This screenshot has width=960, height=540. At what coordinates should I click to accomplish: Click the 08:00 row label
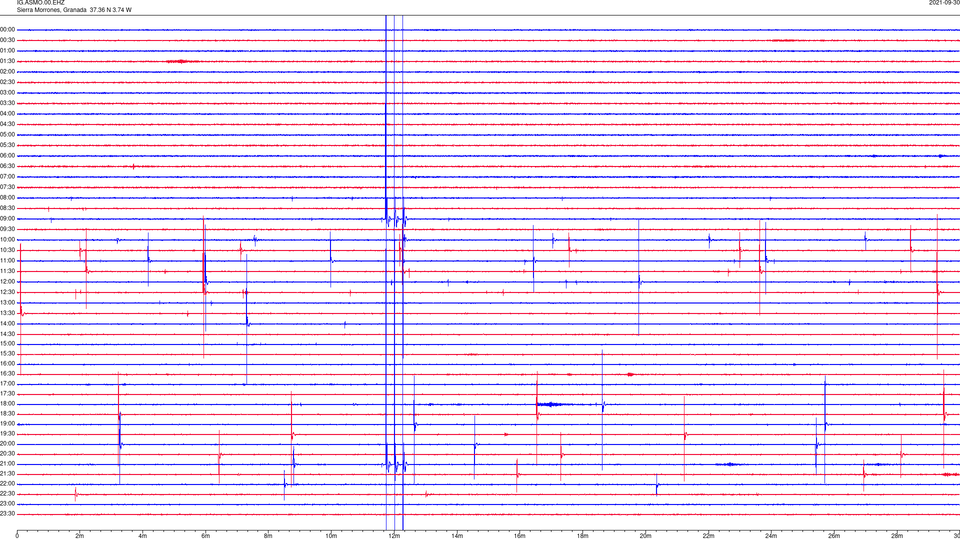point(7,198)
